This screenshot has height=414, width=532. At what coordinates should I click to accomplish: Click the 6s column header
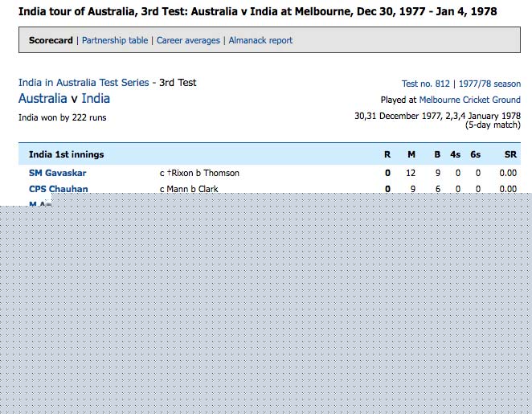[x=476, y=154]
